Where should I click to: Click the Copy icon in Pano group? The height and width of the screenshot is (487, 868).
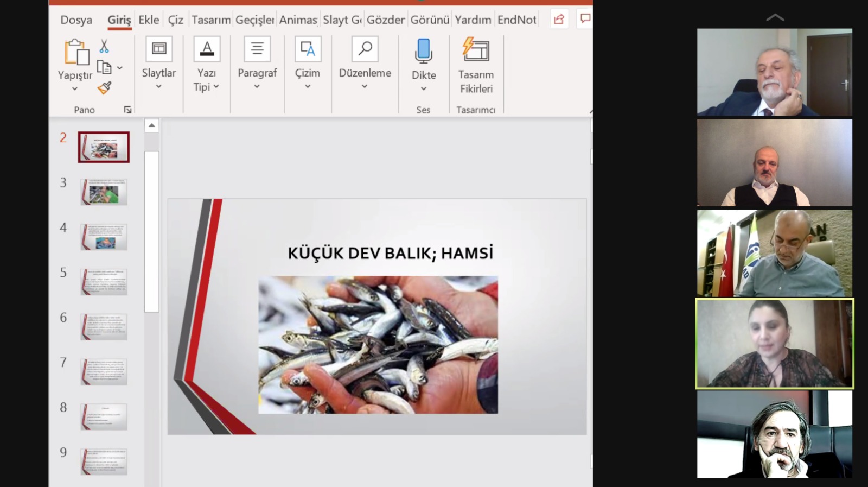point(104,67)
